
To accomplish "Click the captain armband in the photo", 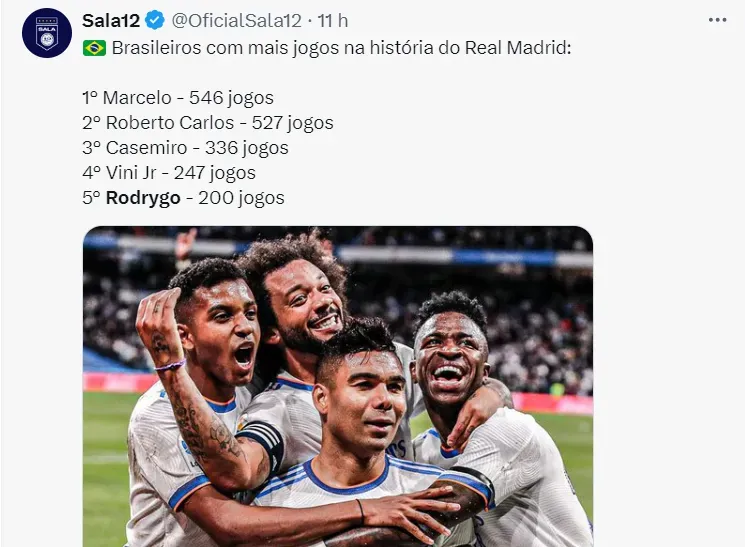I will click(x=265, y=442).
